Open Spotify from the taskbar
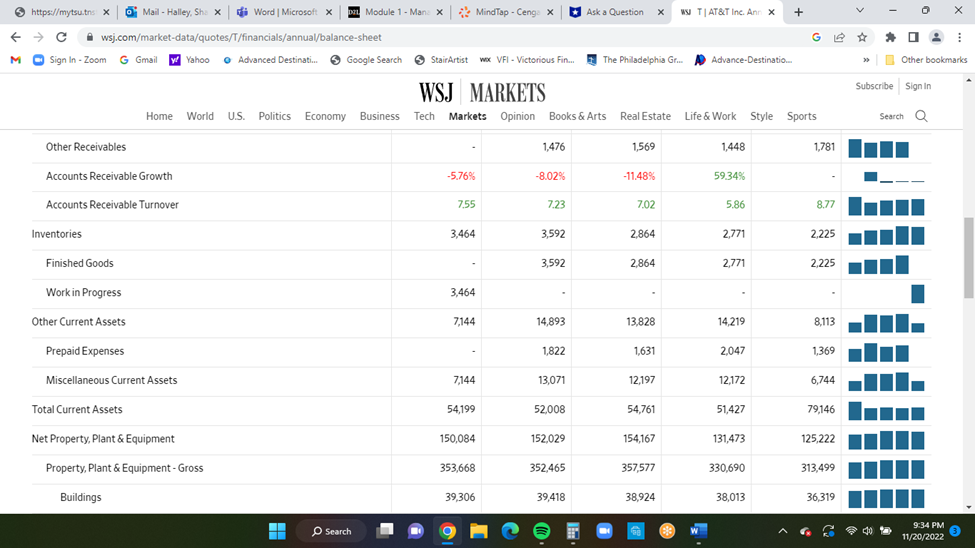The width and height of the screenshot is (975, 548). tap(542, 531)
